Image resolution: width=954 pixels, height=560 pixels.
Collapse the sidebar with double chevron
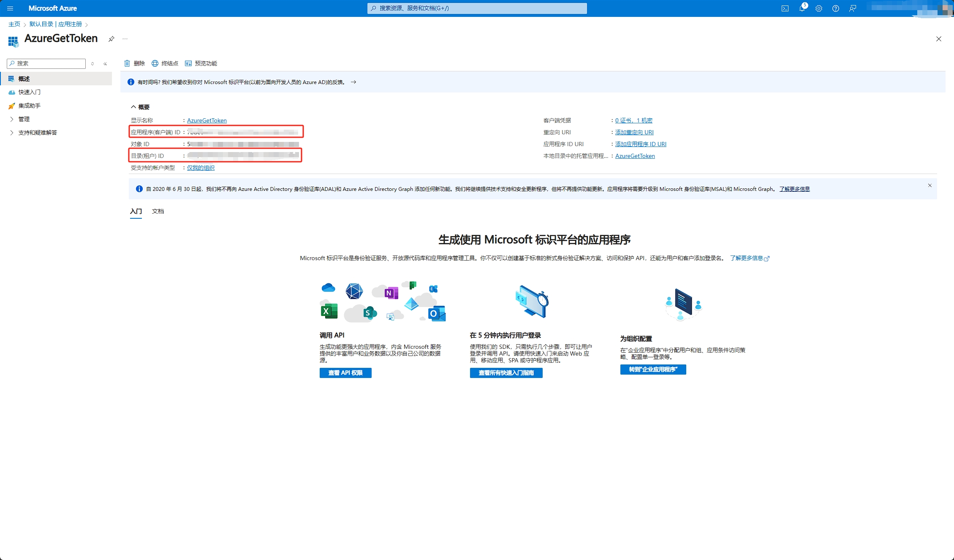tap(105, 64)
